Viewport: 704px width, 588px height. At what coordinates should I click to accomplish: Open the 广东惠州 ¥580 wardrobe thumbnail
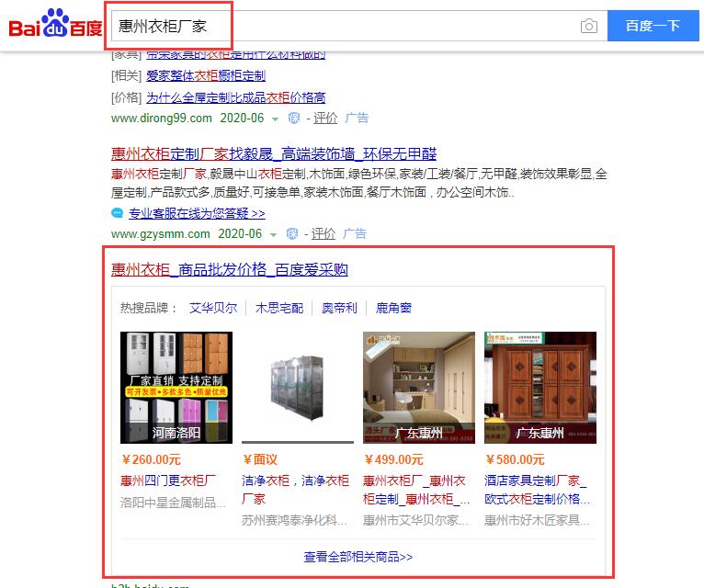[540, 388]
